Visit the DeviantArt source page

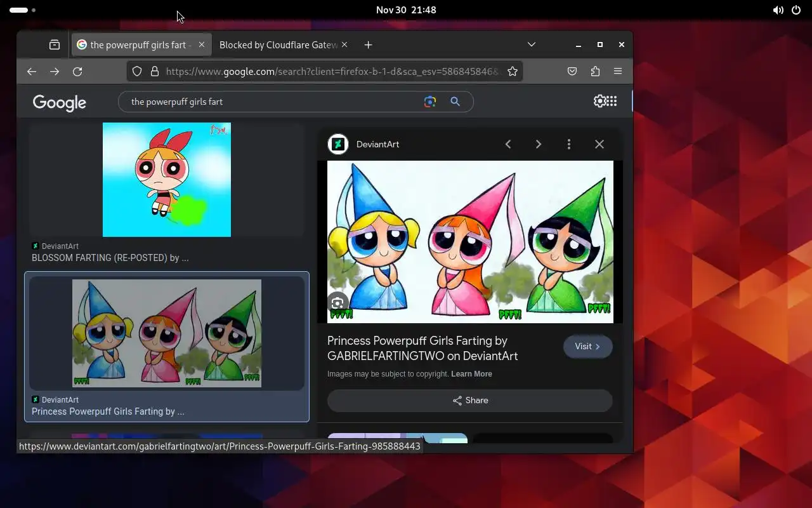587,347
